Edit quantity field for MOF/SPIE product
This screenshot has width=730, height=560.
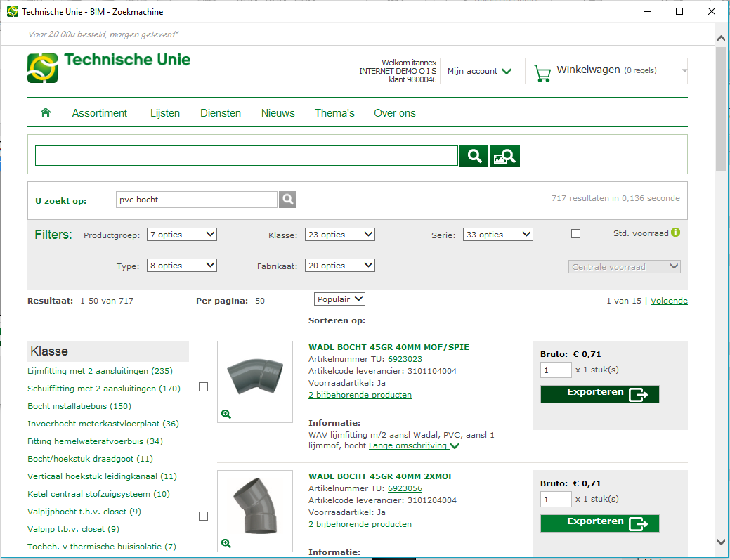[x=556, y=370]
